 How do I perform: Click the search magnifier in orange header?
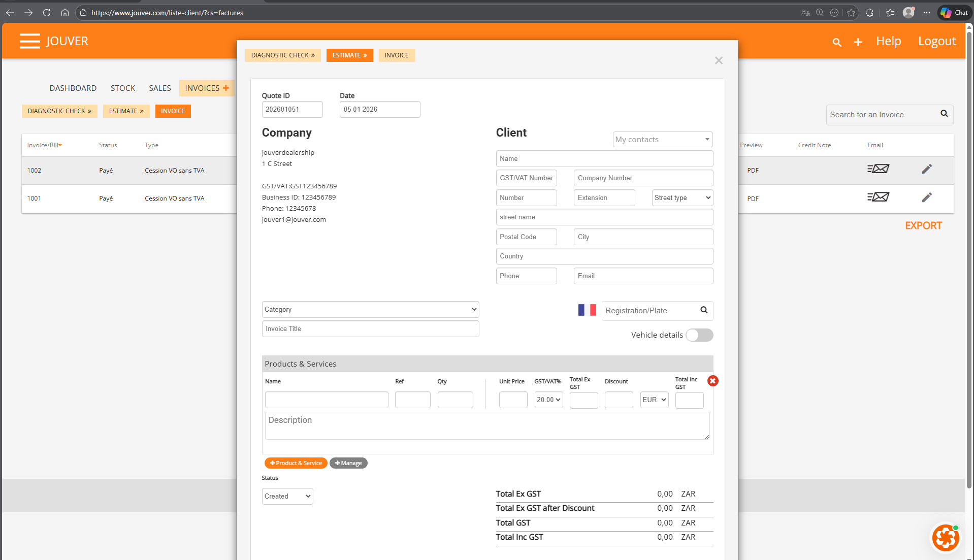(837, 42)
